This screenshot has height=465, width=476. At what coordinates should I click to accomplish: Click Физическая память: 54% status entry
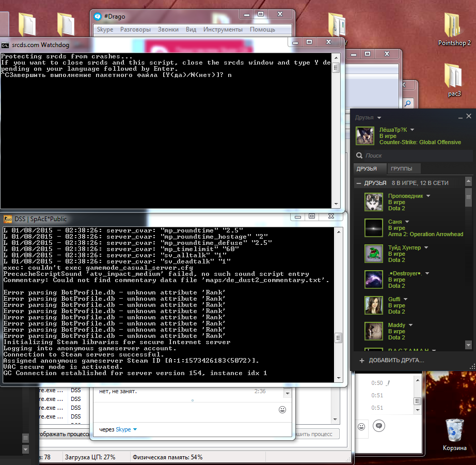click(168, 457)
